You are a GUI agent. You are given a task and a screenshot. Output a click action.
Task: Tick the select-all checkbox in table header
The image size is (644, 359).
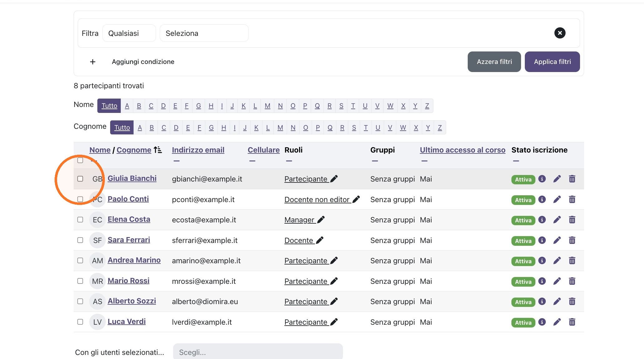click(x=80, y=160)
